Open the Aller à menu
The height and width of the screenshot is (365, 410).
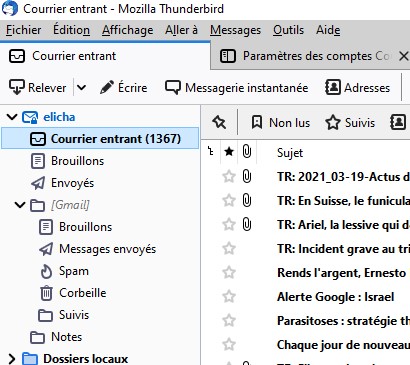coord(181,30)
